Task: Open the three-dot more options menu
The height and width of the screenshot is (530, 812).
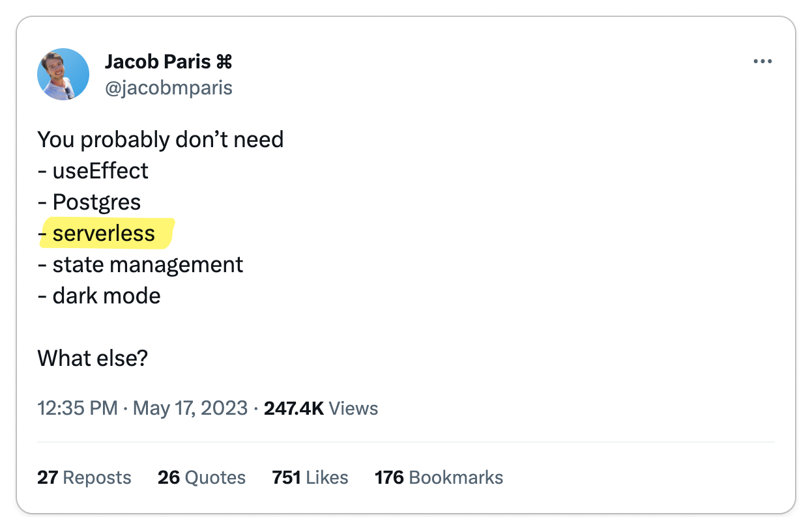Action: (x=762, y=62)
